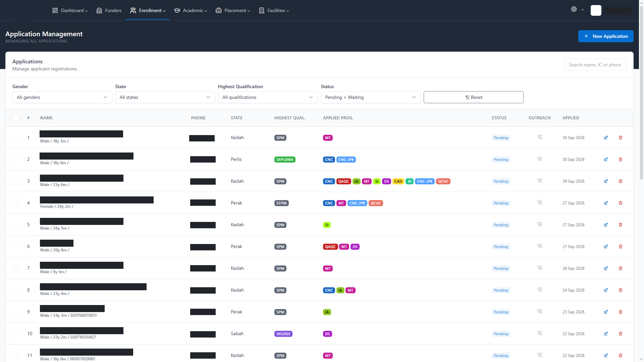Click the user avatar thumbnail
This screenshot has width=644, height=362.
[596, 10]
